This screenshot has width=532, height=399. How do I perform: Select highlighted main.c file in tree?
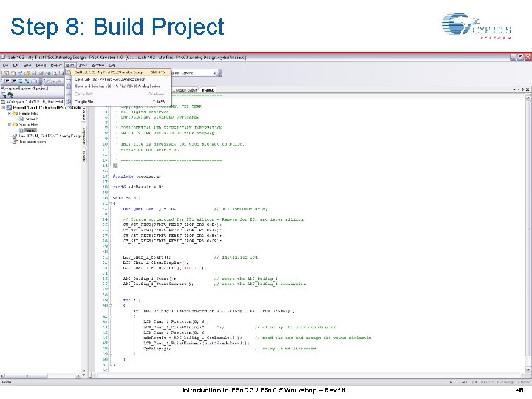pyautogui.click(x=30, y=130)
